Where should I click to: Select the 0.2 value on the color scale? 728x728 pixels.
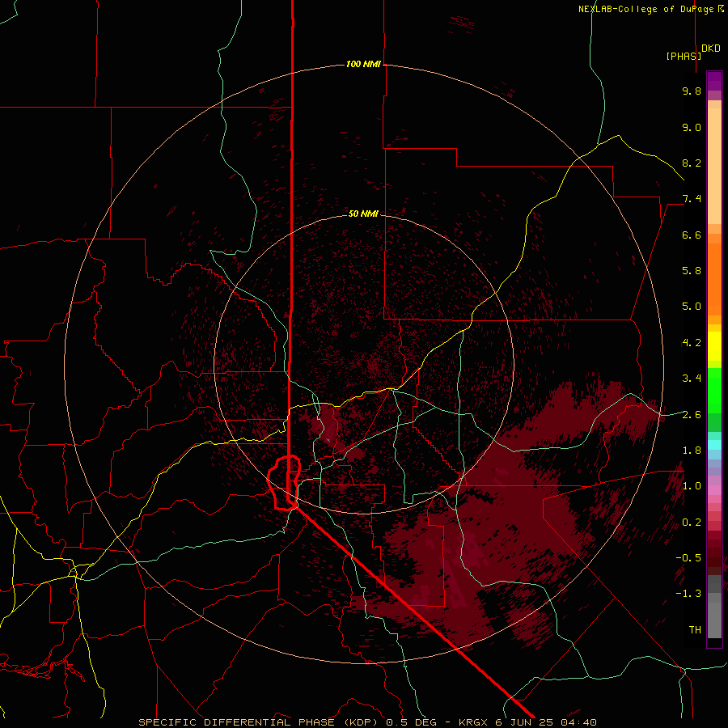692,523
